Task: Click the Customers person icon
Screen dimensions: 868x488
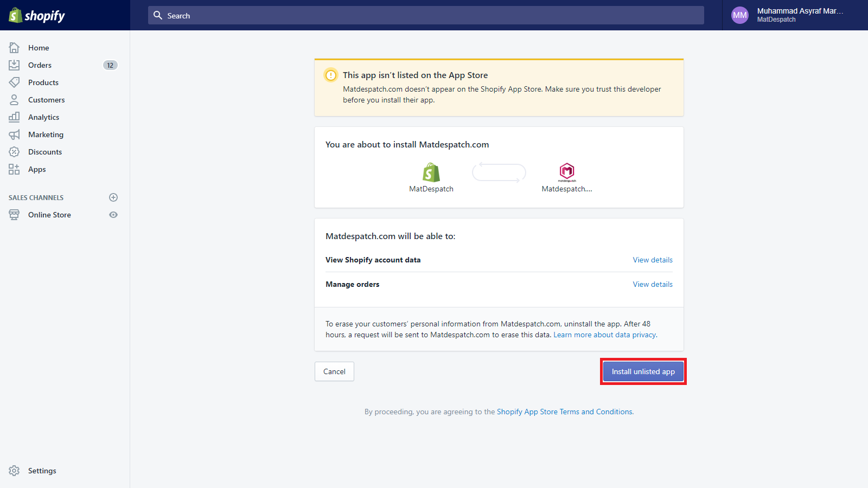Action: pyautogui.click(x=14, y=100)
